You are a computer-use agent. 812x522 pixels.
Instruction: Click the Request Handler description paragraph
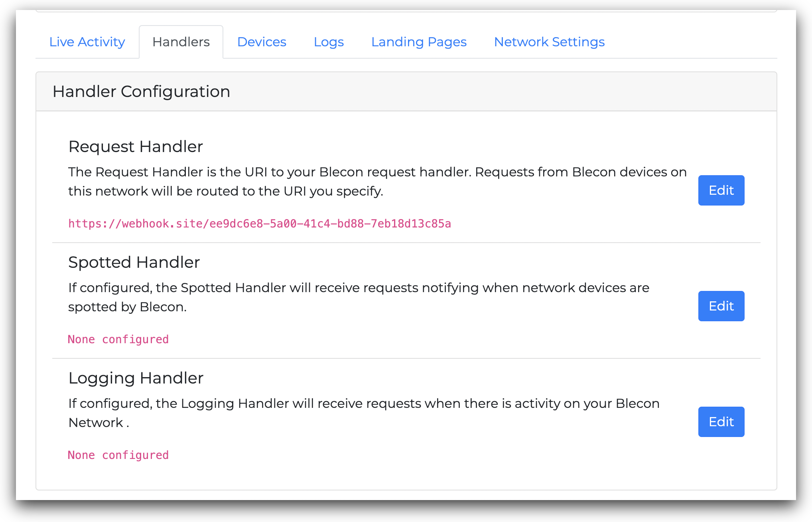coord(377,182)
